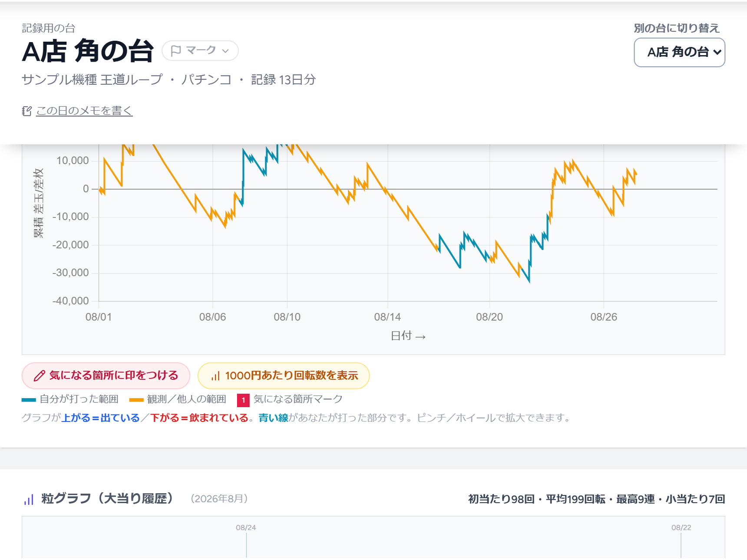Click the orange 観測/他人の範囲 legend swatch

click(x=136, y=400)
